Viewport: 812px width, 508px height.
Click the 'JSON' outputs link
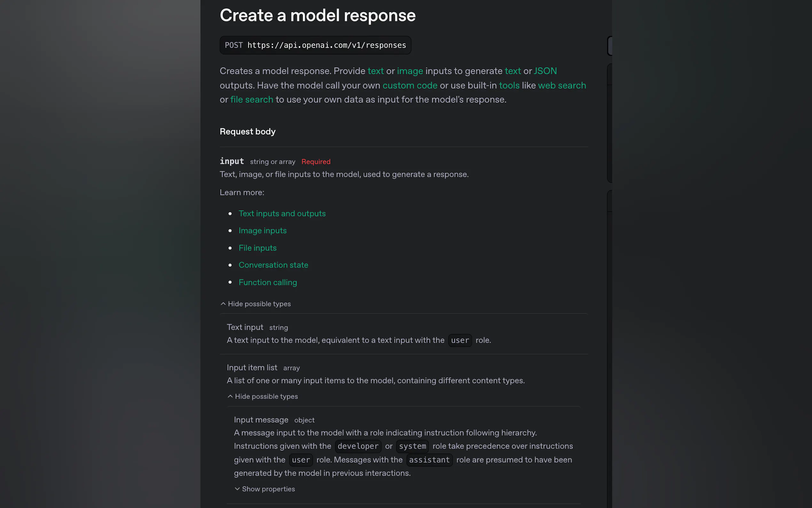(x=545, y=71)
